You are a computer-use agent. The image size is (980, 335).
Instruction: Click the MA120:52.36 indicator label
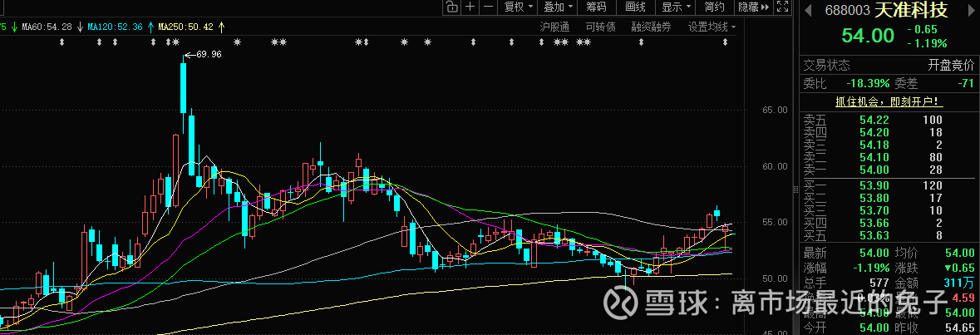coord(115,27)
